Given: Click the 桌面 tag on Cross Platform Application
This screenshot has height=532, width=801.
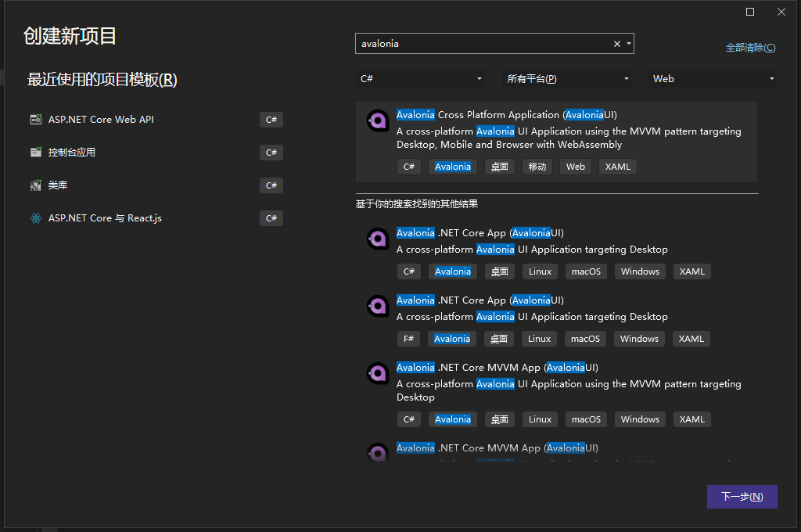Looking at the screenshot, I should (x=500, y=167).
